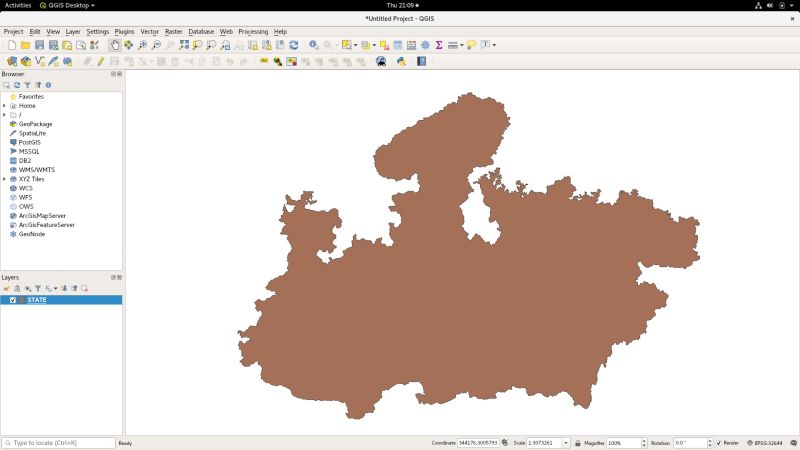Click the Pan Map to Selection icon
The height and width of the screenshot is (450, 800).
click(x=129, y=45)
